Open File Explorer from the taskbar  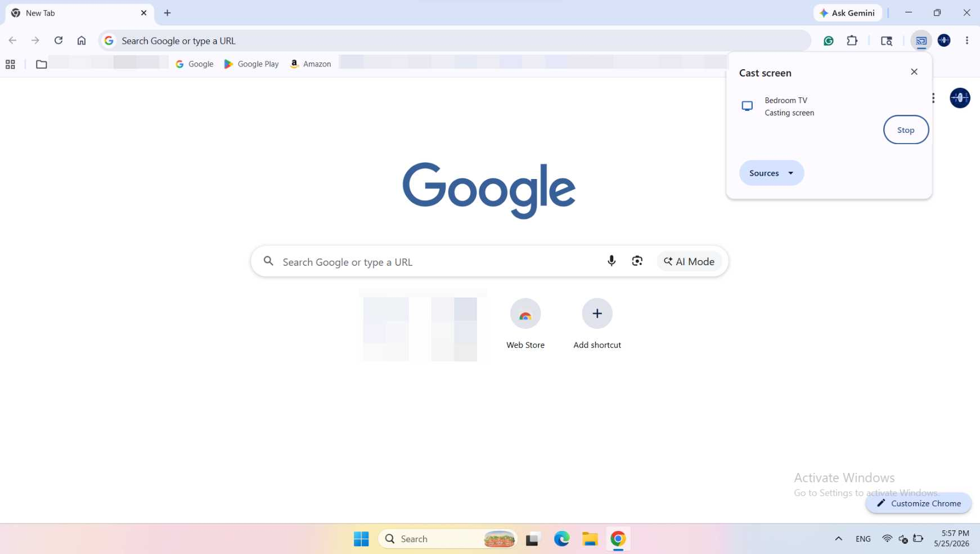(x=590, y=539)
